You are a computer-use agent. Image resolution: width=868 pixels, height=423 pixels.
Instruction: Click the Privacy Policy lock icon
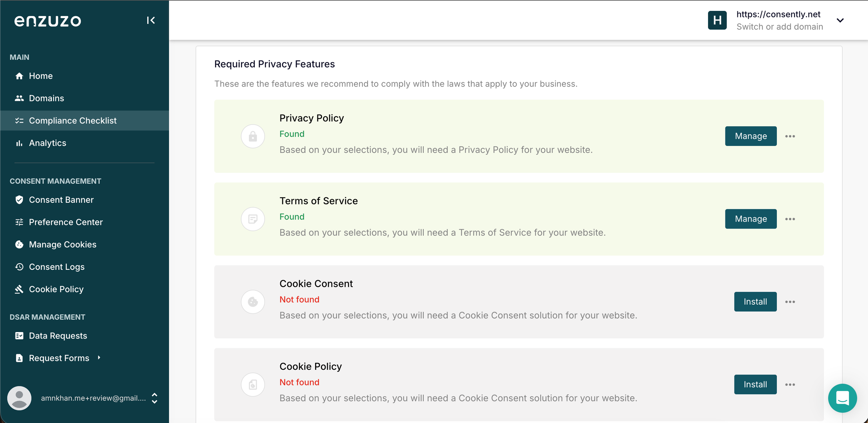[253, 136]
